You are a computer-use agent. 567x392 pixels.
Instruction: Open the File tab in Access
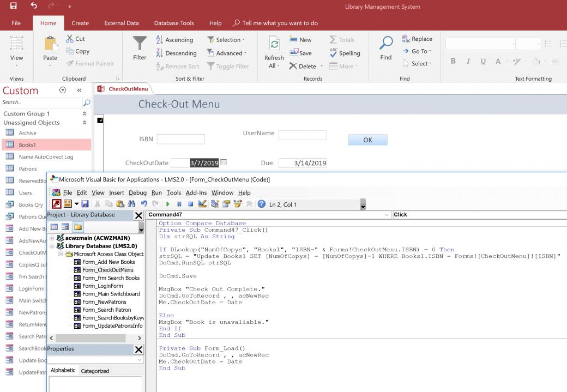[x=16, y=23]
